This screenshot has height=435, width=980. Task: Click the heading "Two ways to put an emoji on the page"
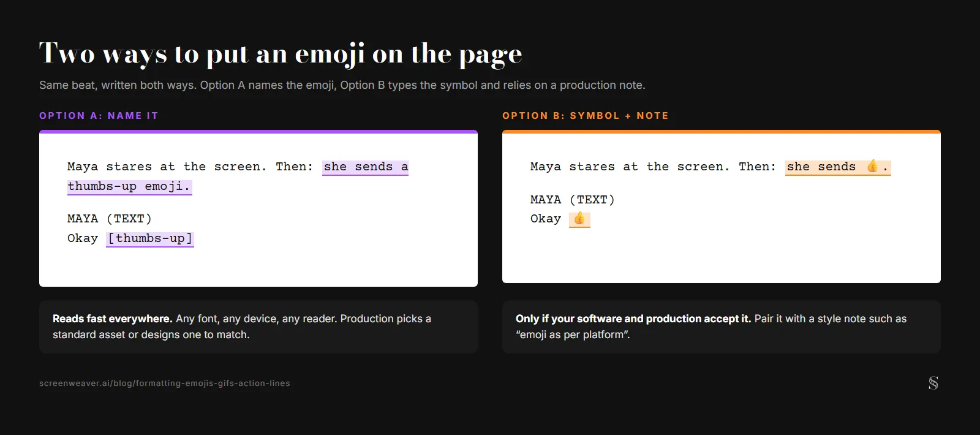[281, 54]
